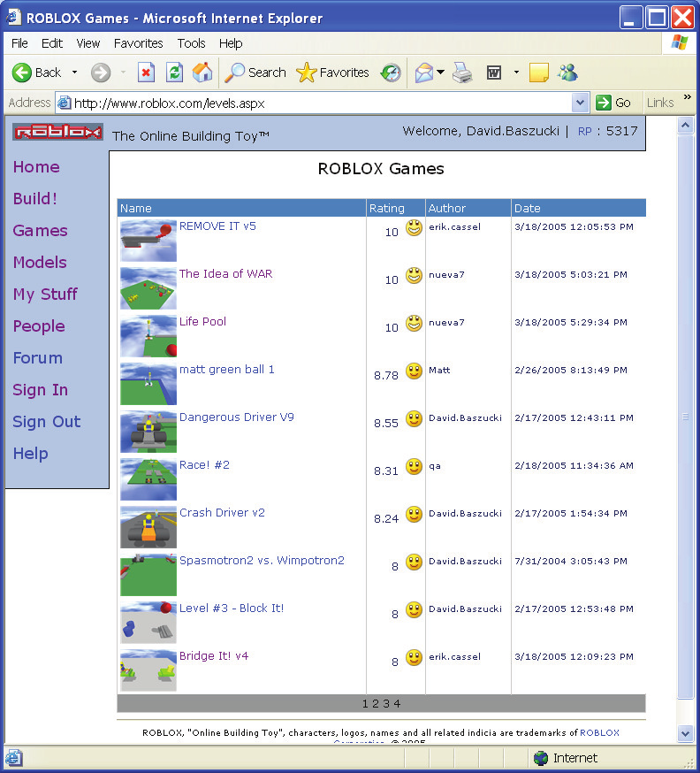Click the page icon in the address bar
The height and width of the screenshot is (773, 700).
pos(64,103)
